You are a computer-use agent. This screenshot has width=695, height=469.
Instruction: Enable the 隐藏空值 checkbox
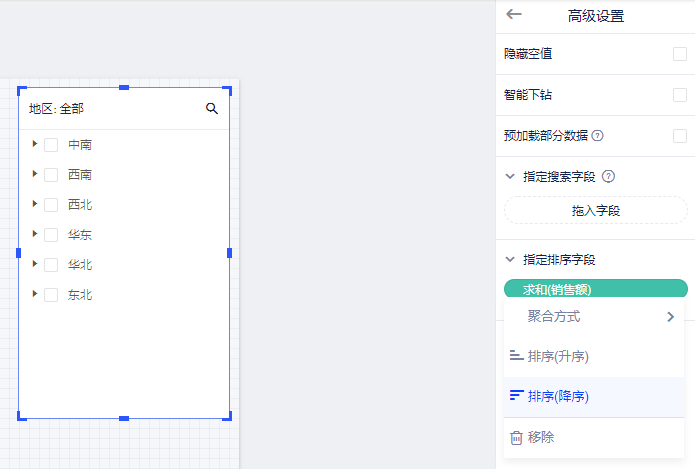(680, 54)
